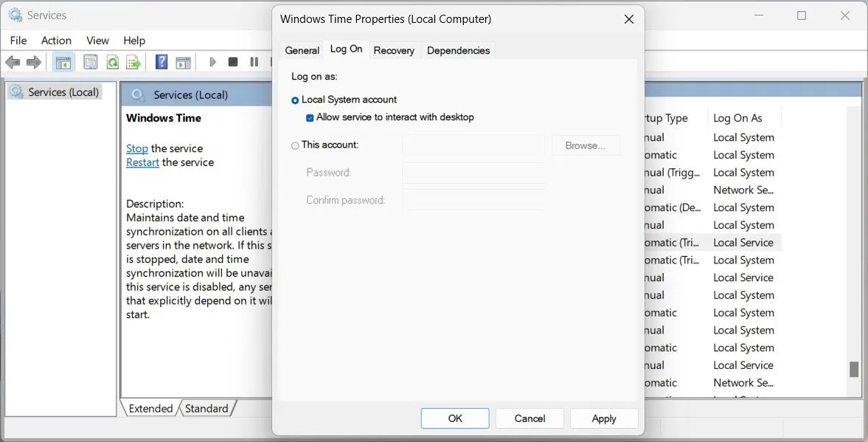This screenshot has width=868, height=442.
Task: Select the This account radio button
Action: (x=295, y=145)
